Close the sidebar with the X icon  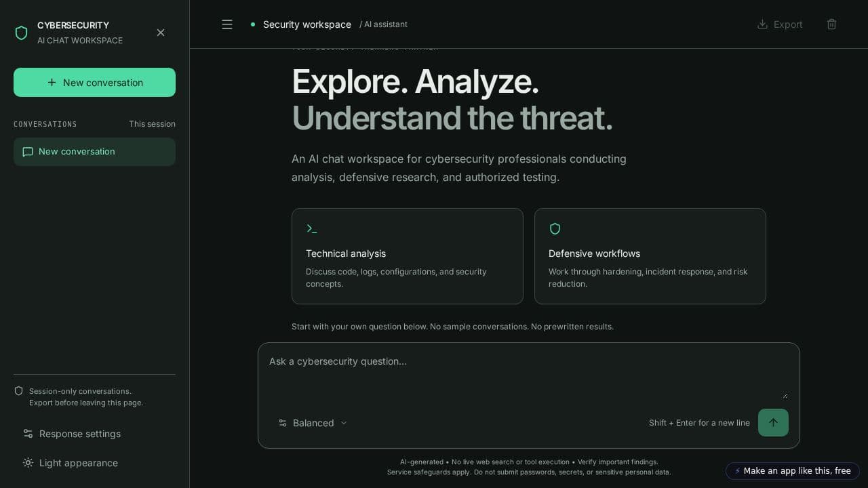161,33
